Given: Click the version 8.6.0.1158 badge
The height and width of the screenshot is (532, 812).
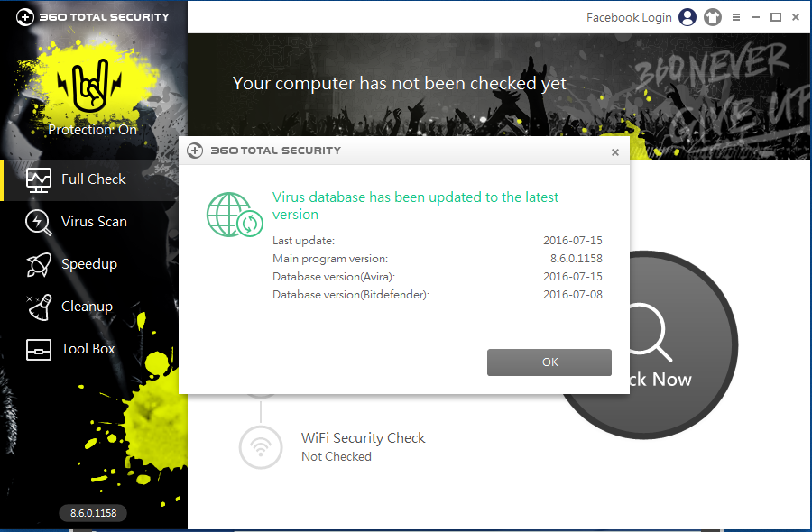Looking at the screenshot, I should pos(93,513).
